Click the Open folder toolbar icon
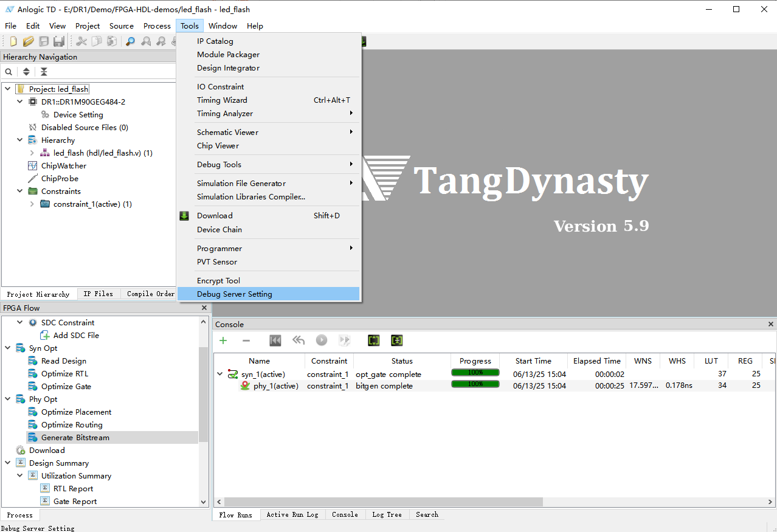The width and height of the screenshot is (777, 532). 28,41
